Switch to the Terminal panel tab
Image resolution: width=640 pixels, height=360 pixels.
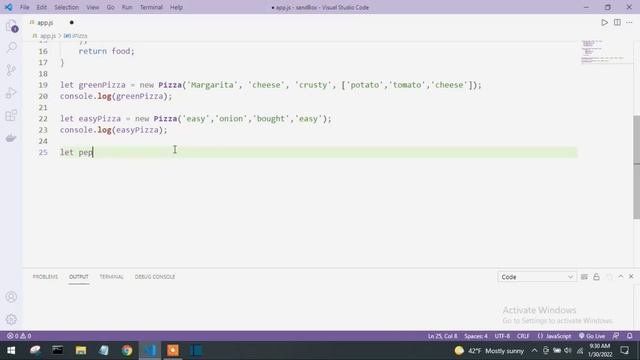[111, 277]
